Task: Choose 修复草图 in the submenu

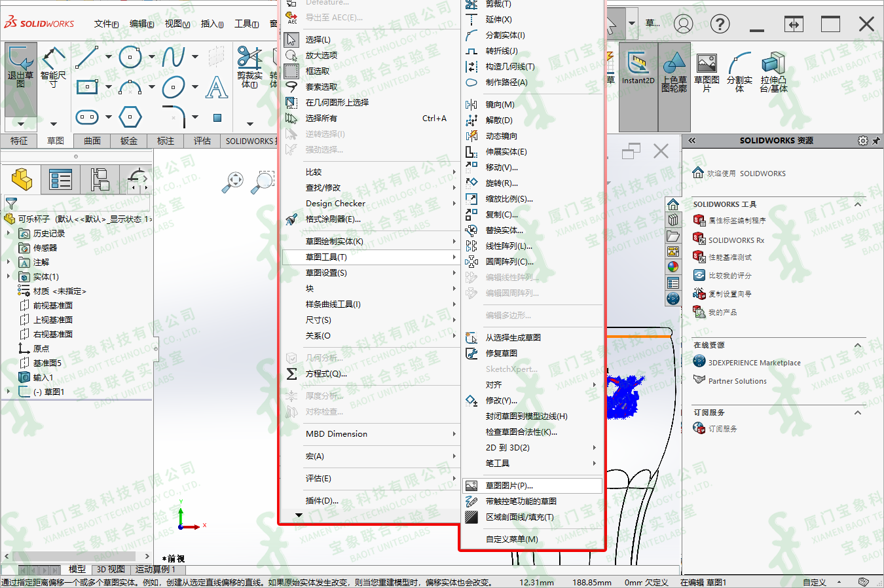Action: click(532, 354)
